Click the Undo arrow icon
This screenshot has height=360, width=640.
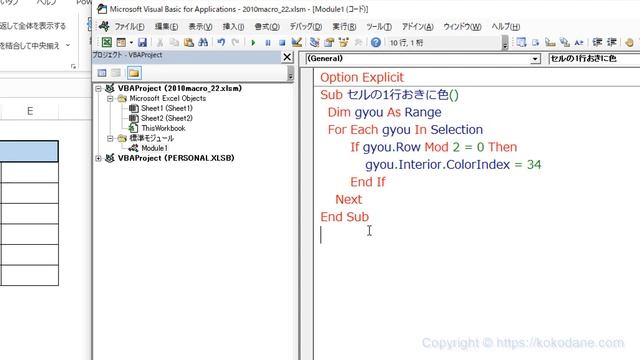pos(221,42)
